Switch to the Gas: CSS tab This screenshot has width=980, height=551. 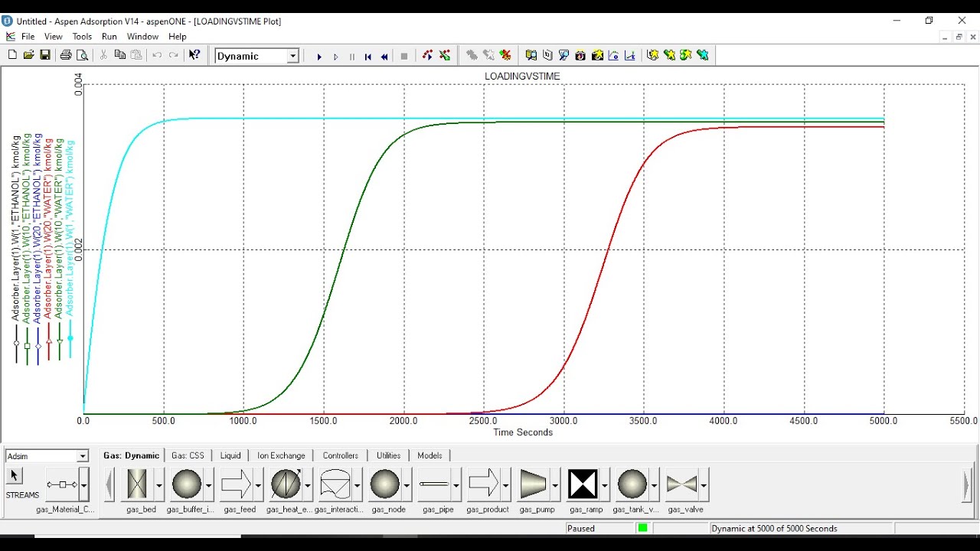188,455
